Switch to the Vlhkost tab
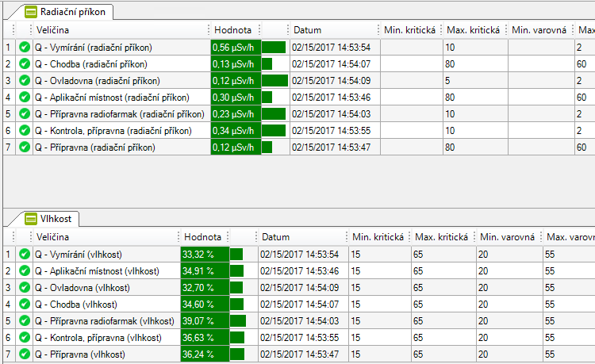 coord(56,218)
